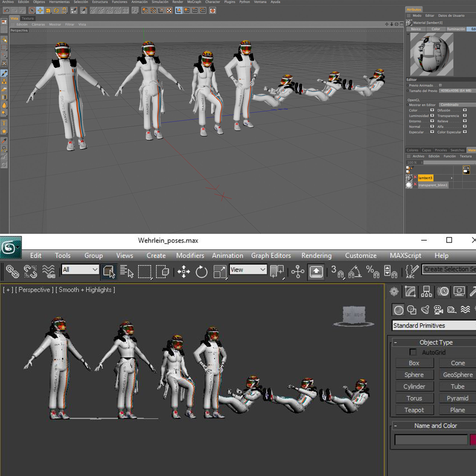Open the Modifiers menu
476x476 pixels.
point(190,256)
